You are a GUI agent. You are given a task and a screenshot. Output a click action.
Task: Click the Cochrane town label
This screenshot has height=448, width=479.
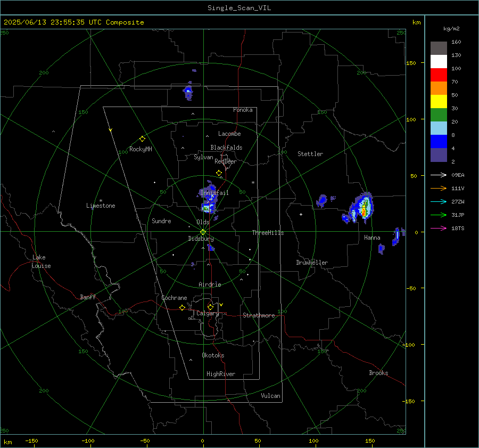click(174, 298)
